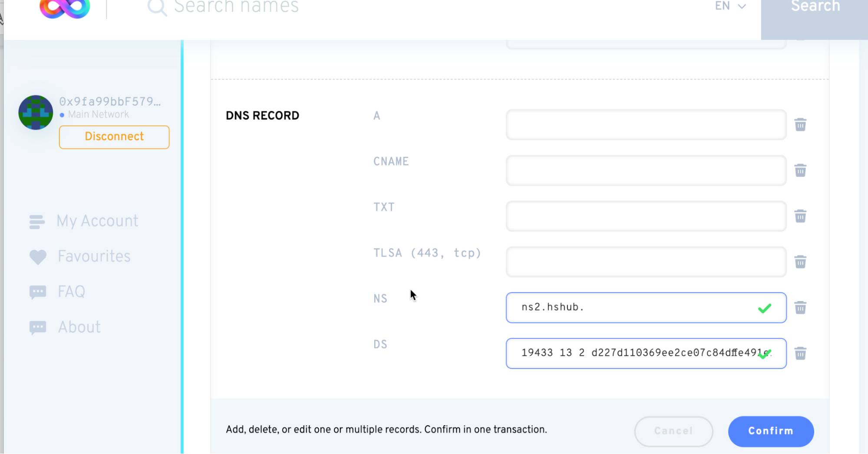Click into the CNAME input field
Viewport: 868px width, 454px height.
pos(646,170)
